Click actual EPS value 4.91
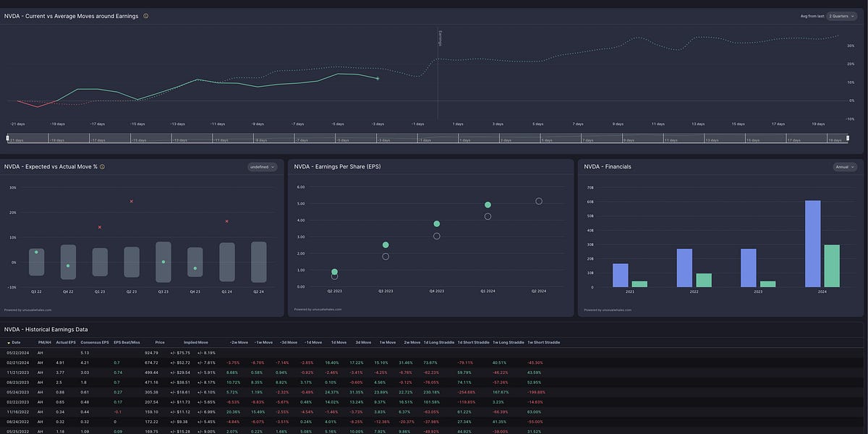 (61, 362)
